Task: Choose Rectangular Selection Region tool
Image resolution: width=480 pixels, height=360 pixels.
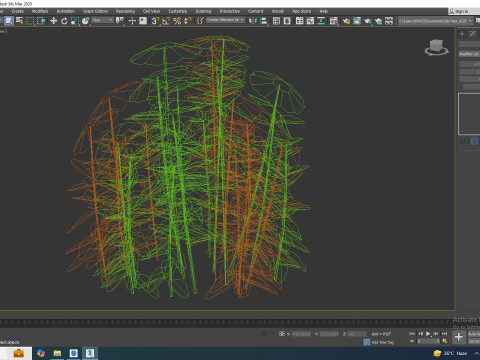Action: [30, 21]
